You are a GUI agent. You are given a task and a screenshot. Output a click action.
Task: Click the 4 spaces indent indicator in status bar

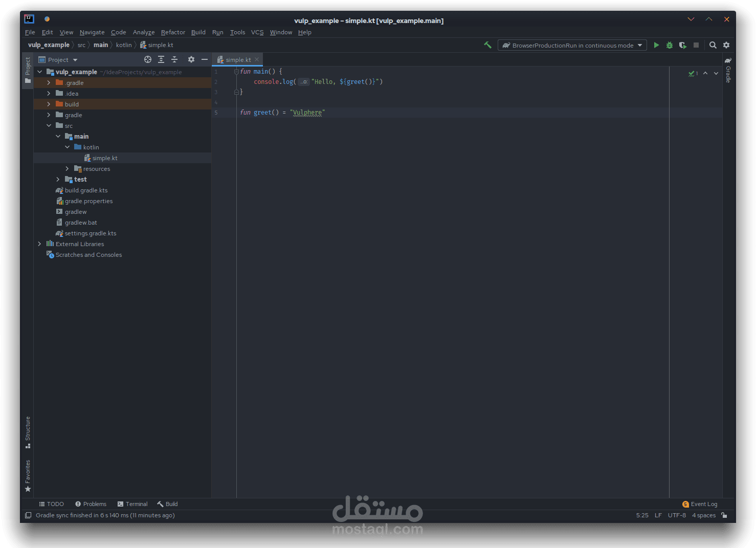point(703,515)
